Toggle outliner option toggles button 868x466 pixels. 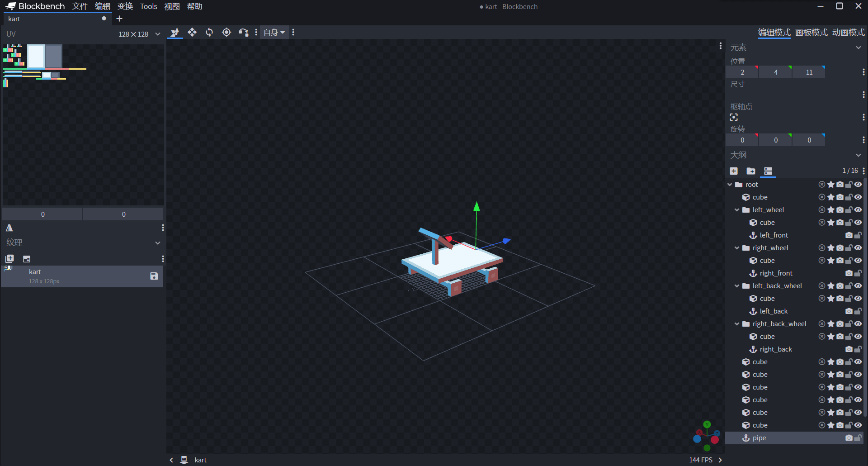768,171
